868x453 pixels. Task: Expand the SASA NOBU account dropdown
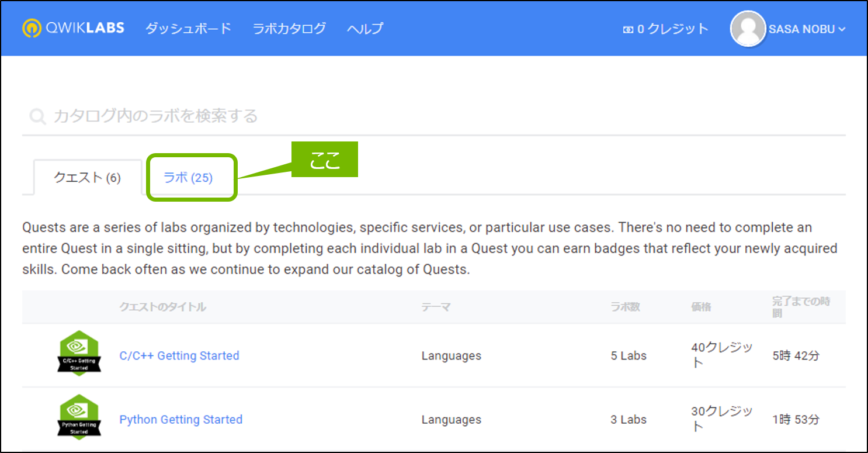tap(807, 29)
